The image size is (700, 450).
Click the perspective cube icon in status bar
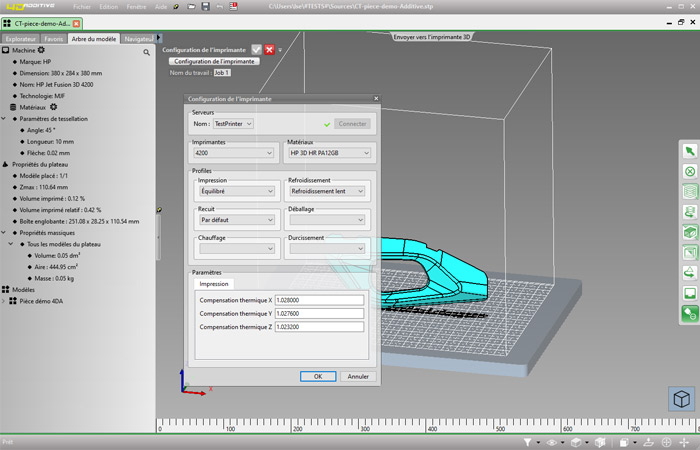click(x=600, y=442)
